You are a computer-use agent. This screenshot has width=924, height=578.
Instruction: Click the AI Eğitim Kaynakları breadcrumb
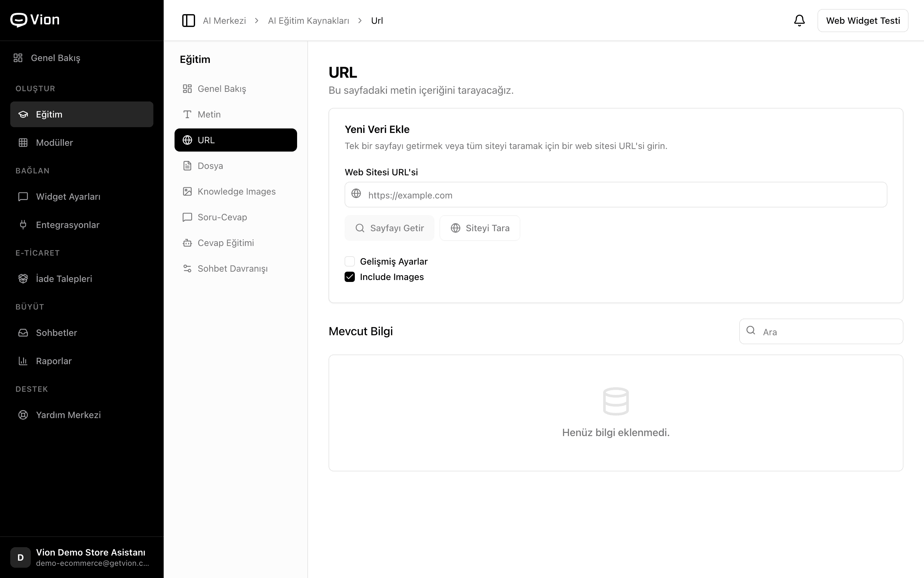(x=309, y=21)
